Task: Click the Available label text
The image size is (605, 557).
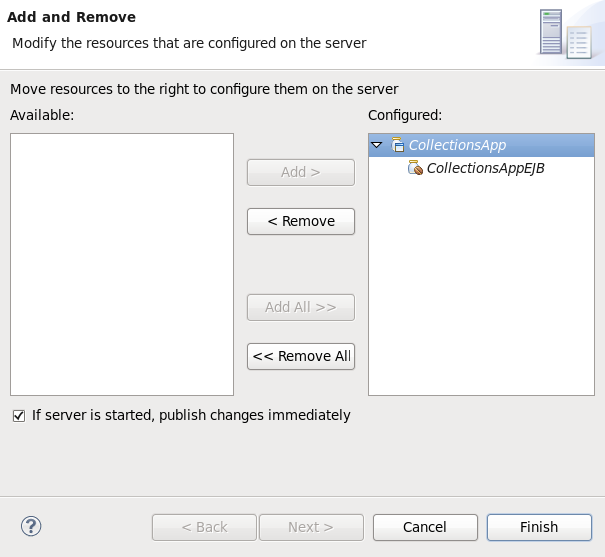Action: [42, 115]
